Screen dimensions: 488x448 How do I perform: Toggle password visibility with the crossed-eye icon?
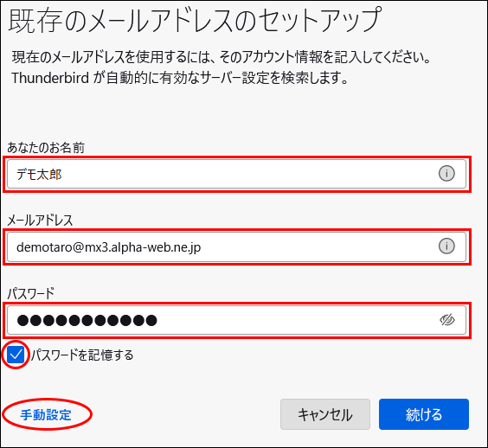pos(447,319)
